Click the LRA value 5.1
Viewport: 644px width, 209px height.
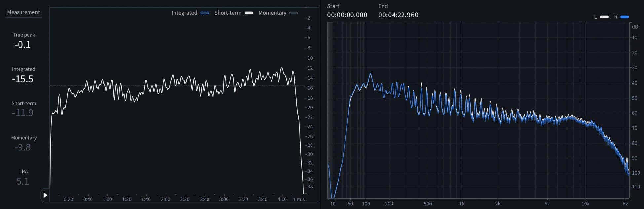point(23,181)
